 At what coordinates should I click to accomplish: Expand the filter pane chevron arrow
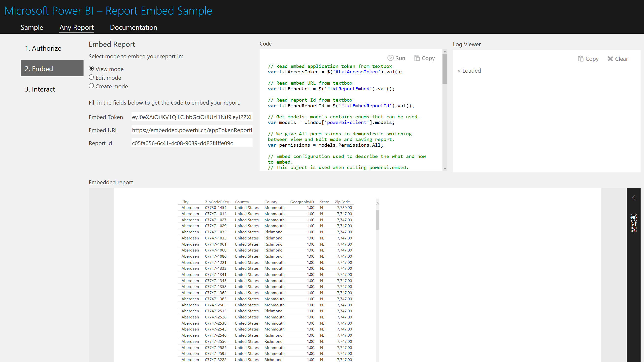coord(633,198)
